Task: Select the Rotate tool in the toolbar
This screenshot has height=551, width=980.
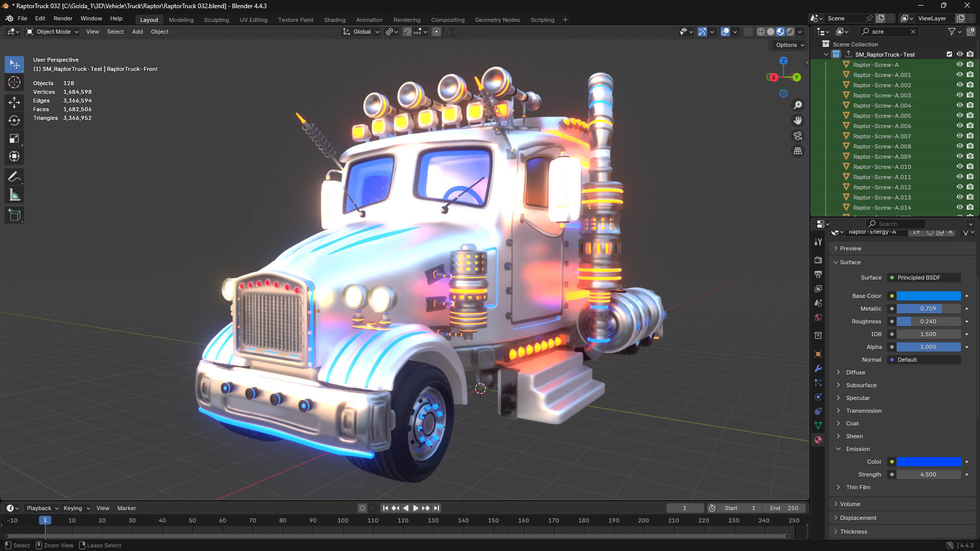Action: coord(14,120)
